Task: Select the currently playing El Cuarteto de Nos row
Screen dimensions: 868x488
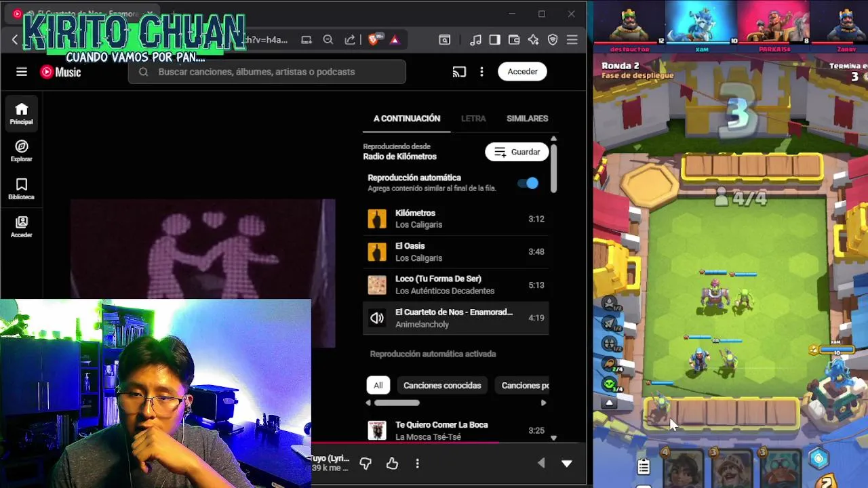Action: pyautogui.click(x=456, y=318)
